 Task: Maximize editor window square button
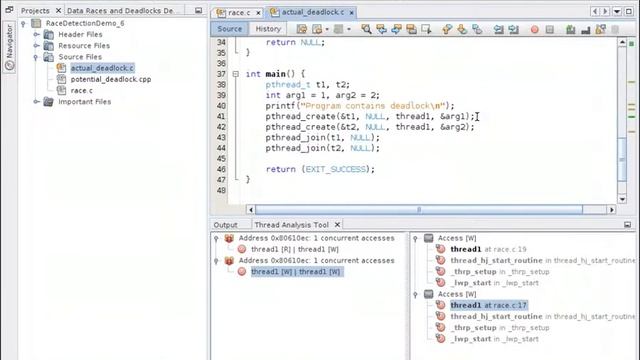pos(629,11)
